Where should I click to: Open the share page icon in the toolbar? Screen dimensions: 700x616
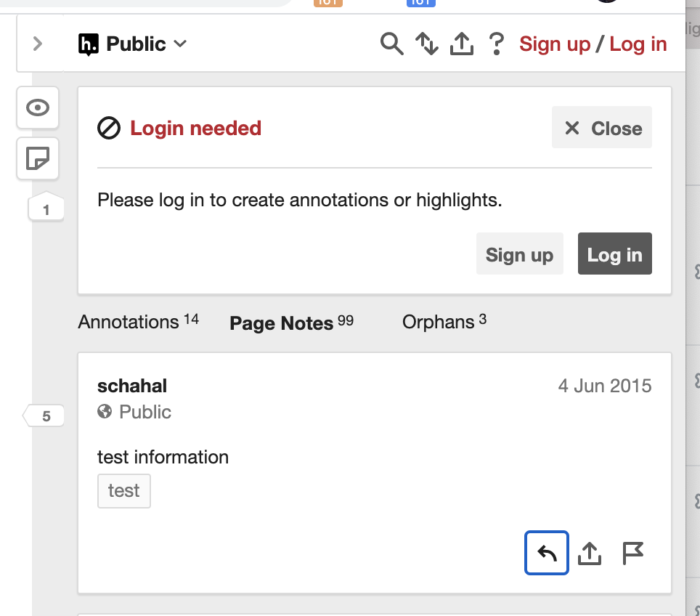[x=461, y=44]
